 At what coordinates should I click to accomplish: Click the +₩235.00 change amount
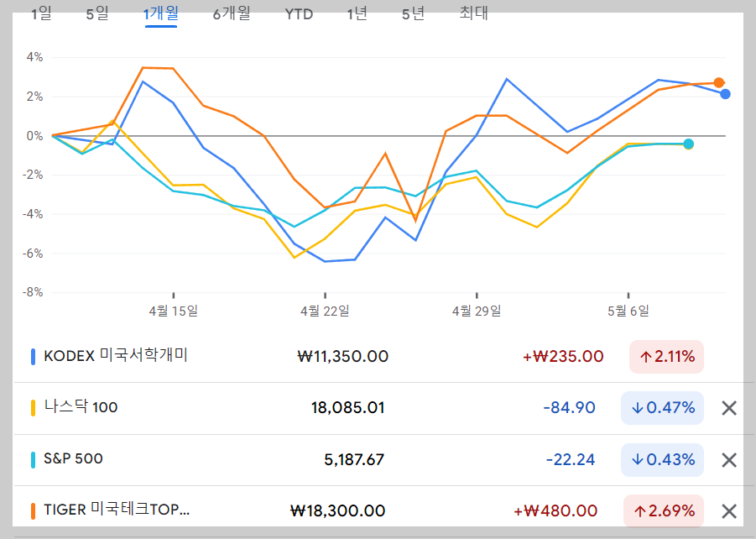coord(563,357)
